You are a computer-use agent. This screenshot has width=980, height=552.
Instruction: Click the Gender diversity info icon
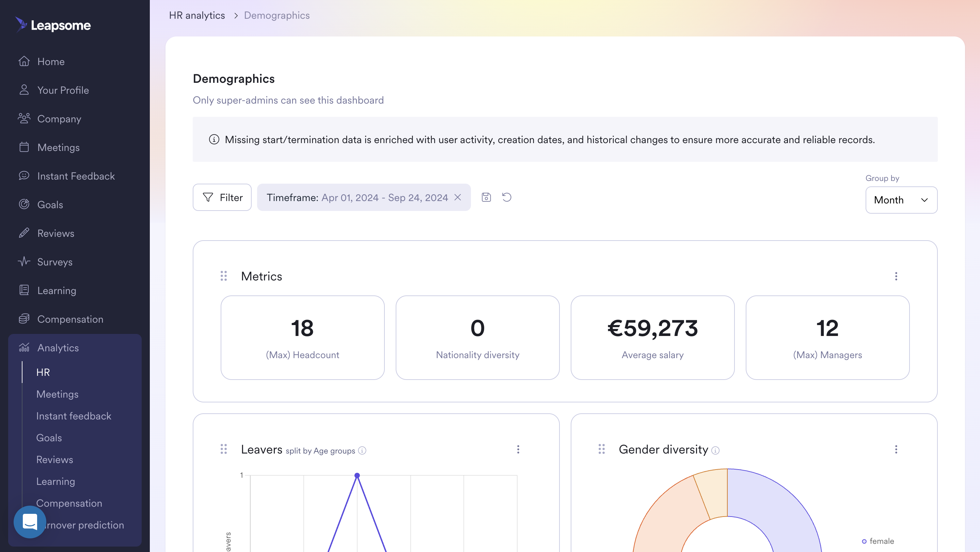716,450
